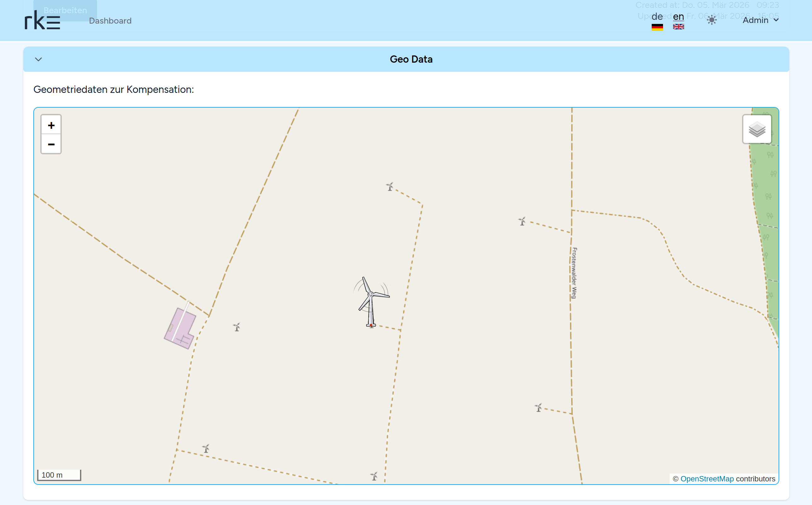812x505 pixels.
Task: Select the British flag icon
Action: (678, 28)
